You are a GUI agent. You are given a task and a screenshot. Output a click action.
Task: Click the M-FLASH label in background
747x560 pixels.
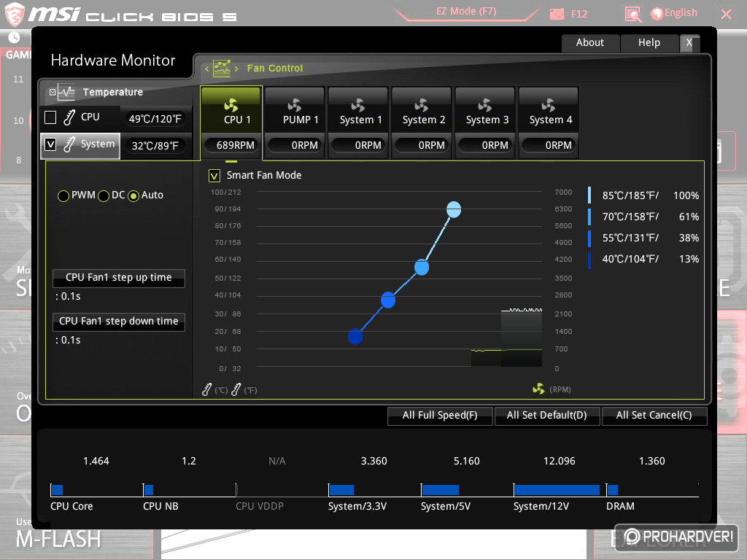pyautogui.click(x=58, y=540)
